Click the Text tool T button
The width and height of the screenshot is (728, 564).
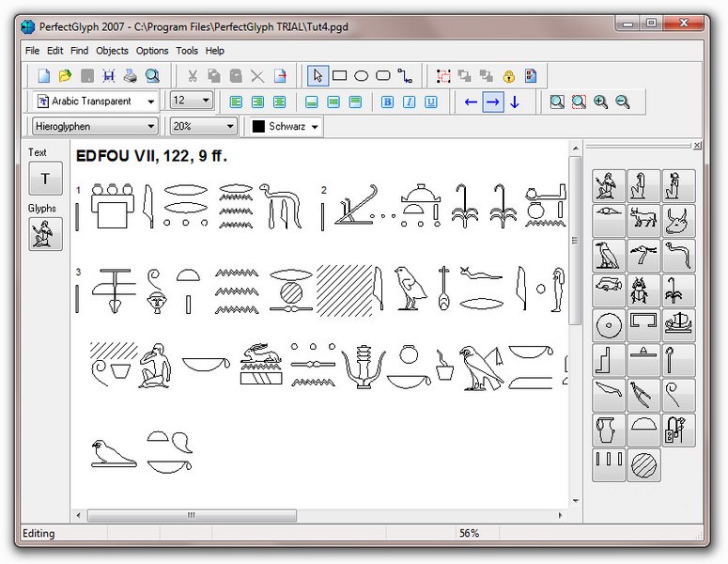point(45,178)
